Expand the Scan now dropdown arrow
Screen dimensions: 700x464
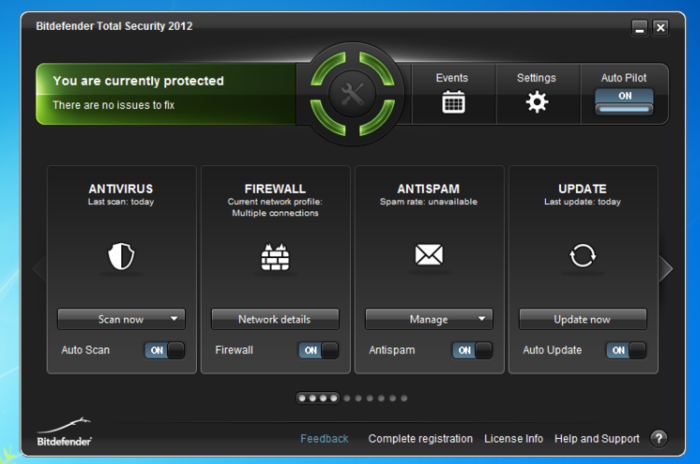point(175,320)
